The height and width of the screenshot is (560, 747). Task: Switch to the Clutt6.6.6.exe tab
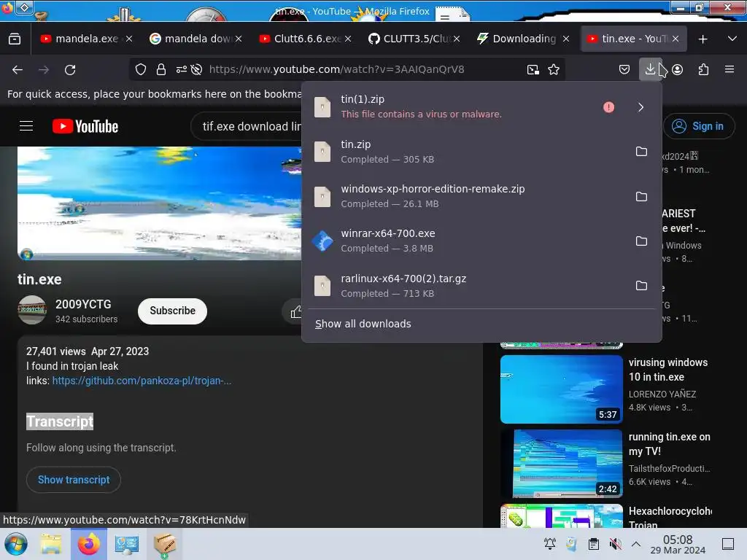(305, 39)
